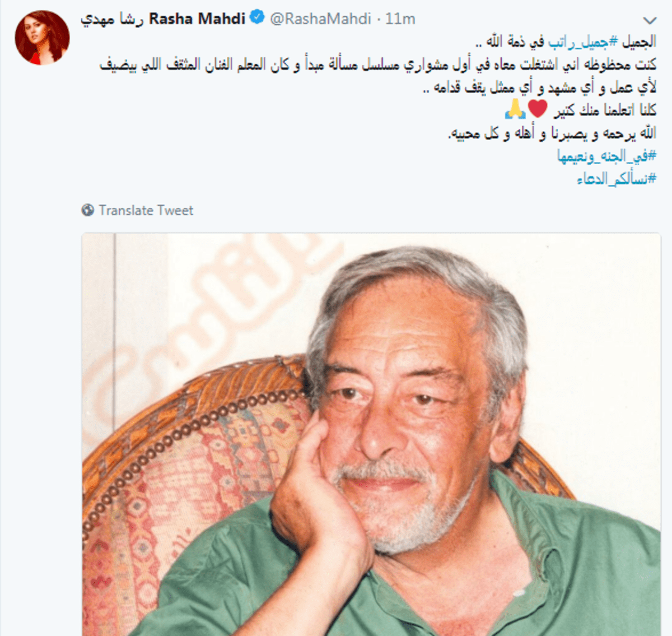Click the praying hands emoji
The width and height of the screenshot is (672, 636).
(x=515, y=109)
